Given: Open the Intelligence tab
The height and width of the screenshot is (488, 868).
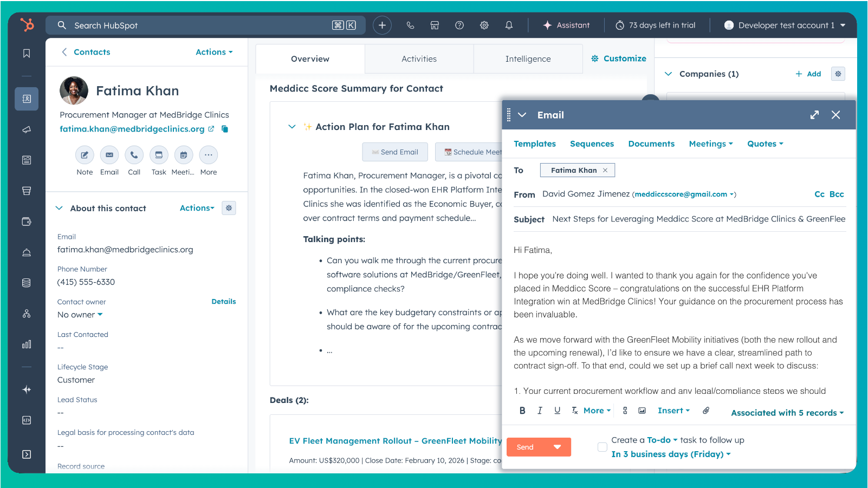Looking at the screenshot, I should 528,59.
